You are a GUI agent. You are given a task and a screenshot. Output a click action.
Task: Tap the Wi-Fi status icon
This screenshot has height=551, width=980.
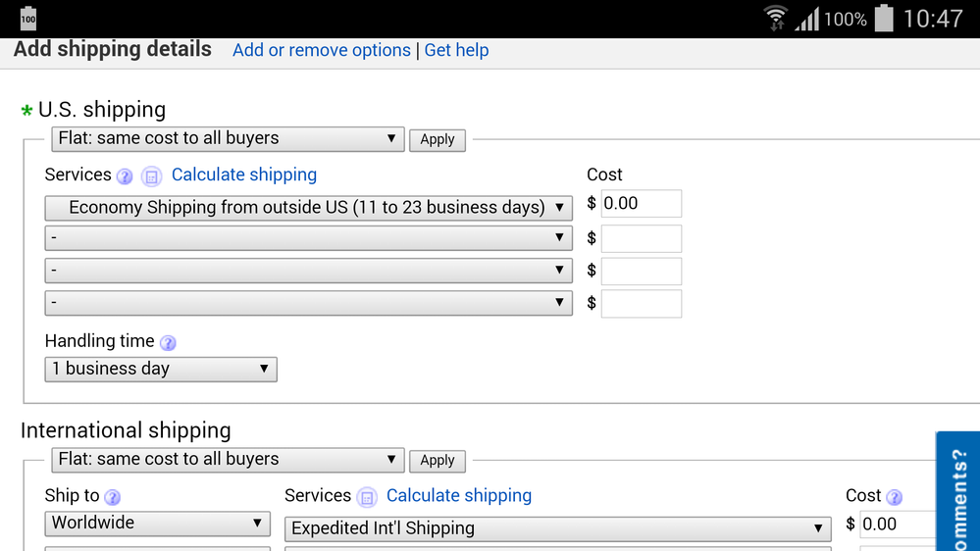click(775, 19)
